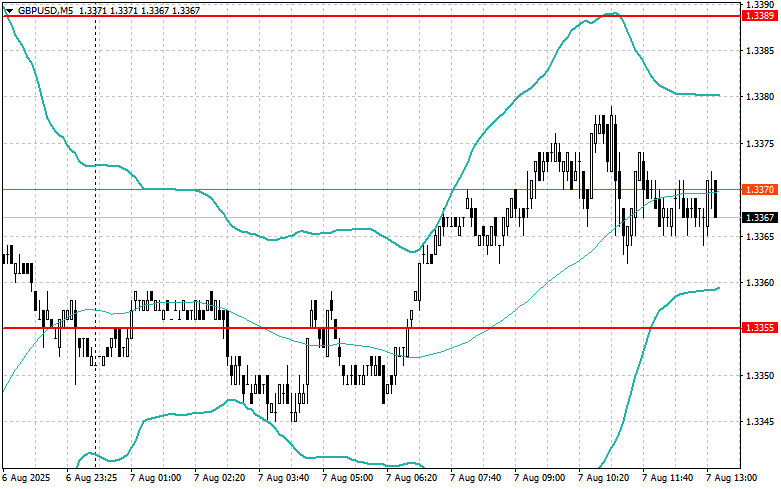Select the red 1.3355 price level label
This screenshot has height=489, width=781.
[760, 328]
